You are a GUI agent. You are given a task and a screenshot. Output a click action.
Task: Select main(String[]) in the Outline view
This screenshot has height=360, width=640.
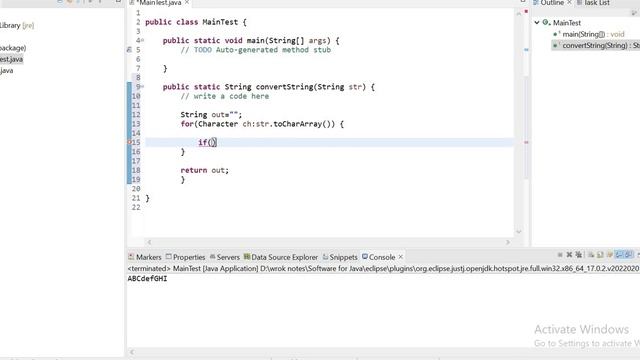pos(593,34)
